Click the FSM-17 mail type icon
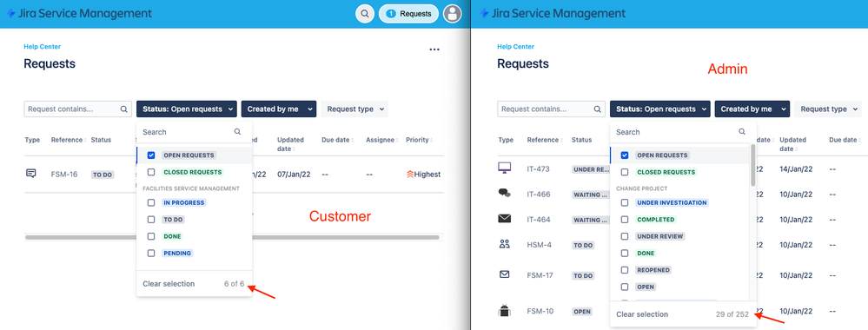 tap(504, 274)
